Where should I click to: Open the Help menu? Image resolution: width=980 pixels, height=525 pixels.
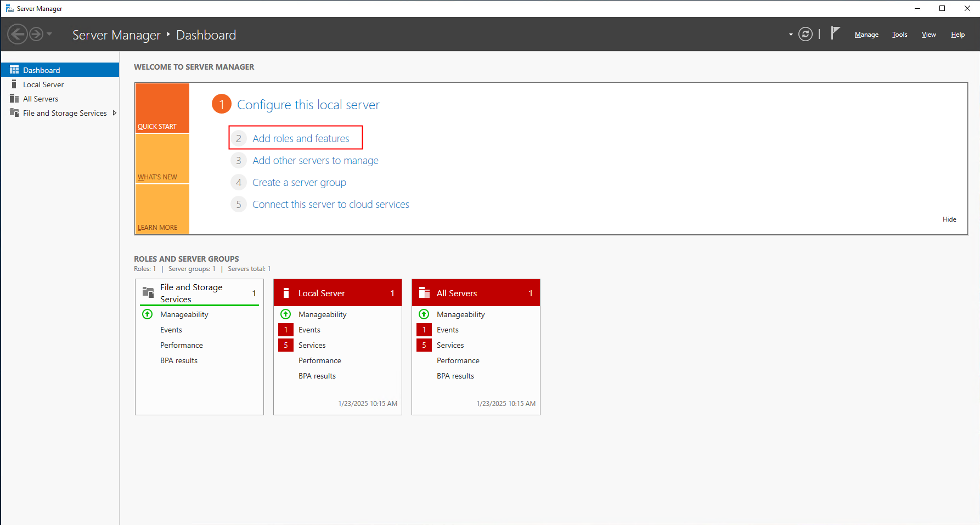958,35
